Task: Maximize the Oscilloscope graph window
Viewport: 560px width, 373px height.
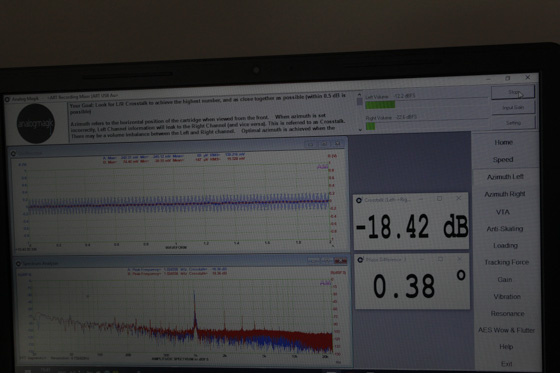Action: click(x=324, y=144)
